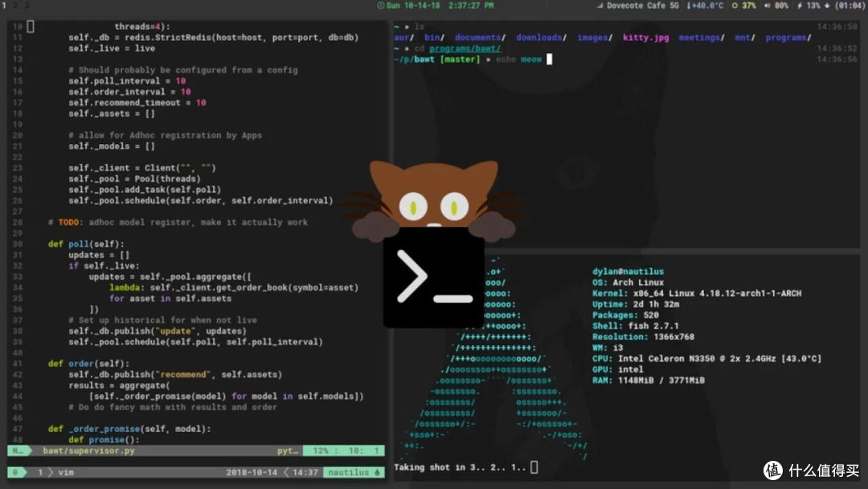Click the date and time 2:37:27 PM
The image size is (868, 489).
[x=440, y=6]
